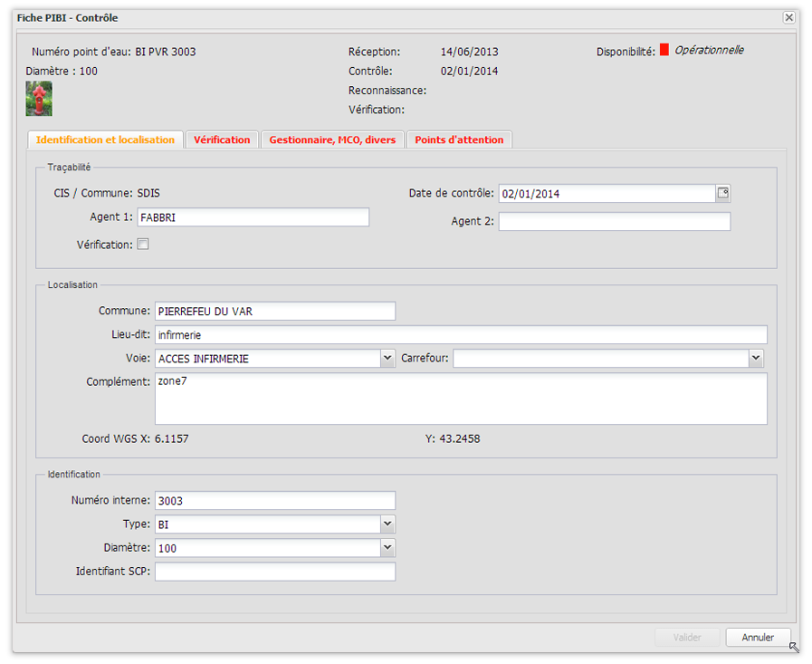Viewport: 812px width, 664px height.
Task: Click in the Complément text area
Action: pos(461,399)
